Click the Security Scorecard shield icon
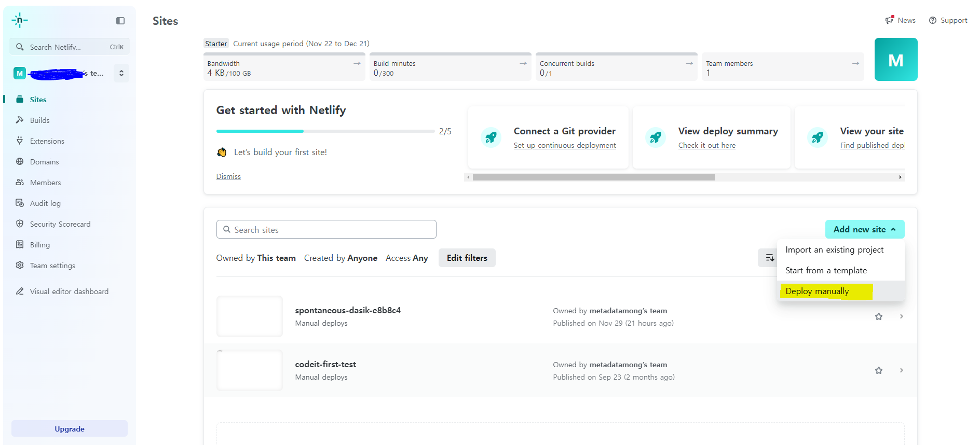 point(20,224)
